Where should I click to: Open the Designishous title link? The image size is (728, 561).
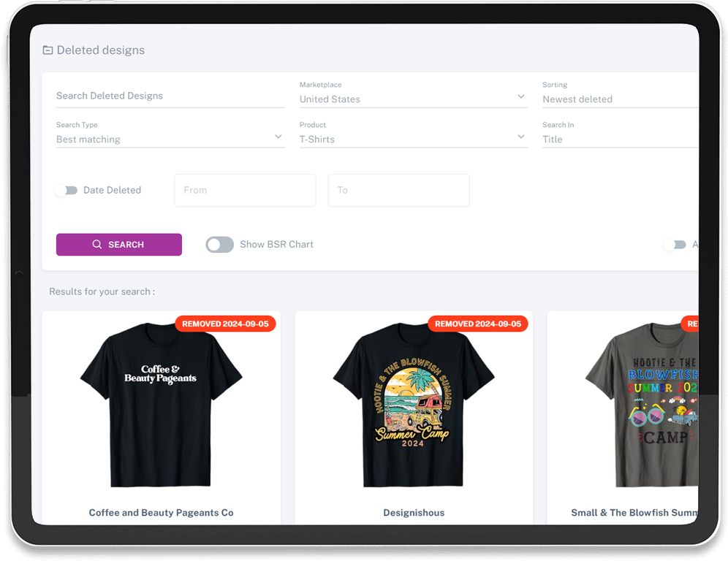[414, 513]
